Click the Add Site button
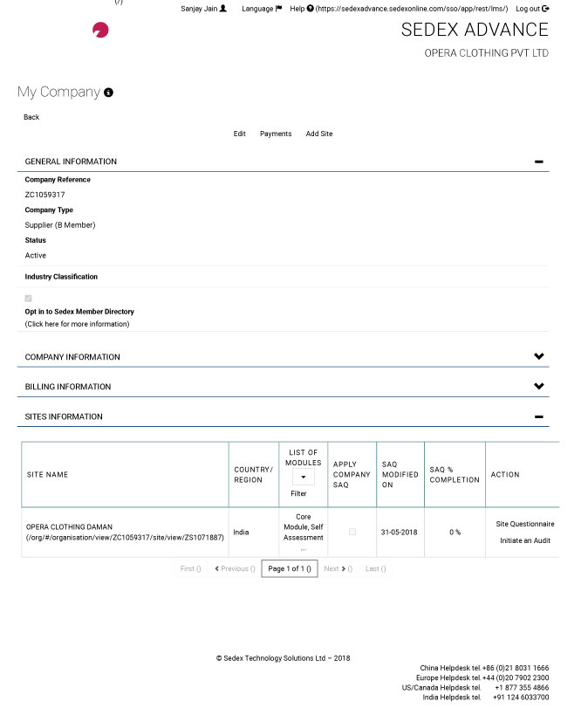Image resolution: width=588 pixels, height=715 pixels. (x=319, y=134)
